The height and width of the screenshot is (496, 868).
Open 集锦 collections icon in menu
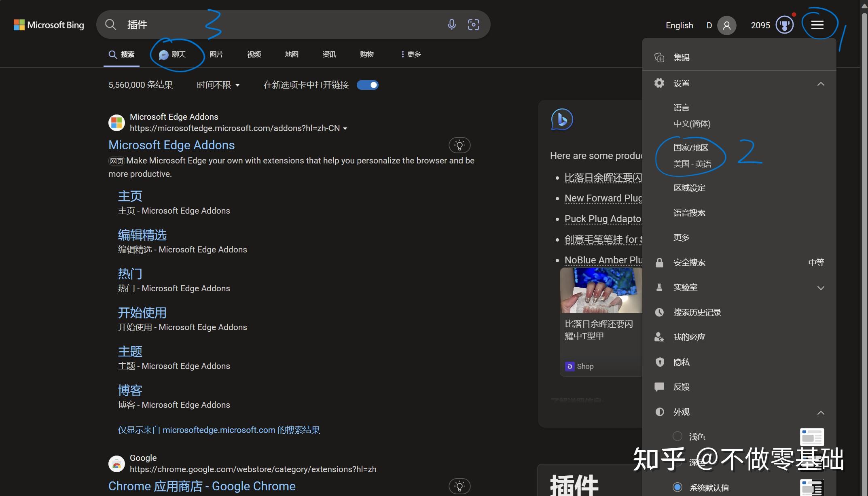click(x=659, y=57)
